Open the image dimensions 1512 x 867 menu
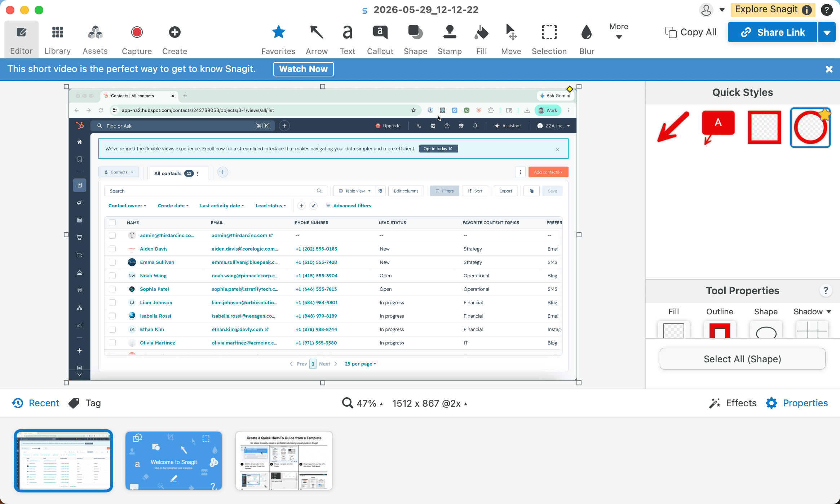This screenshot has width=840, height=504. pos(430,403)
